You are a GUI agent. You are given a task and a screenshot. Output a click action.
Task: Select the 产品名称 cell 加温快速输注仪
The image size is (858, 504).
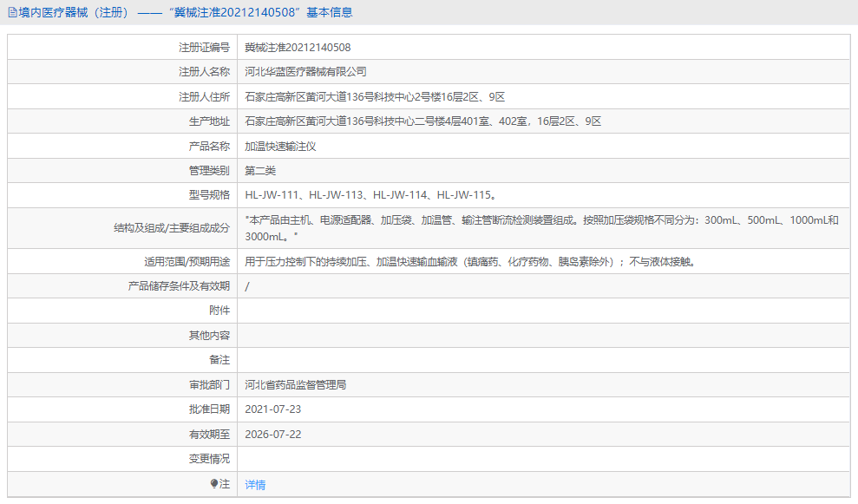click(x=281, y=146)
